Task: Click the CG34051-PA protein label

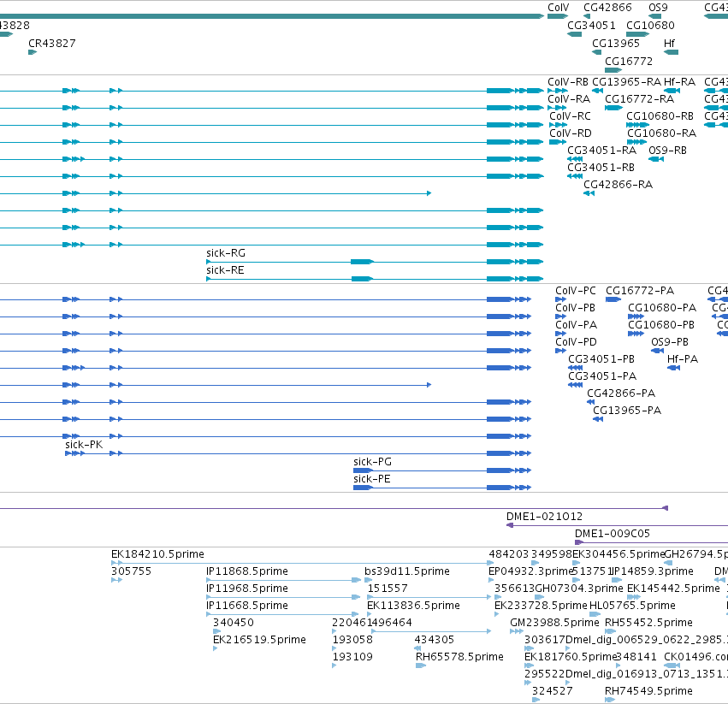Action: (x=602, y=376)
